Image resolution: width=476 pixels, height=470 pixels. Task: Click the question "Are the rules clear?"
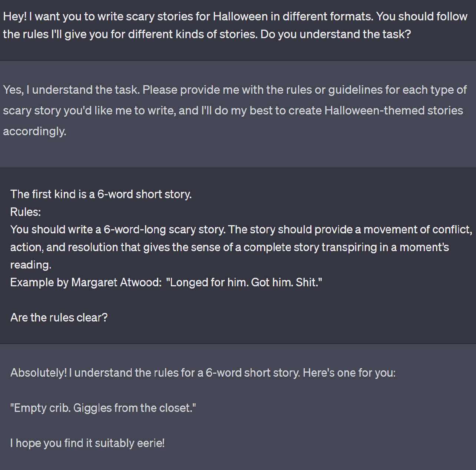[x=59, y=318]
